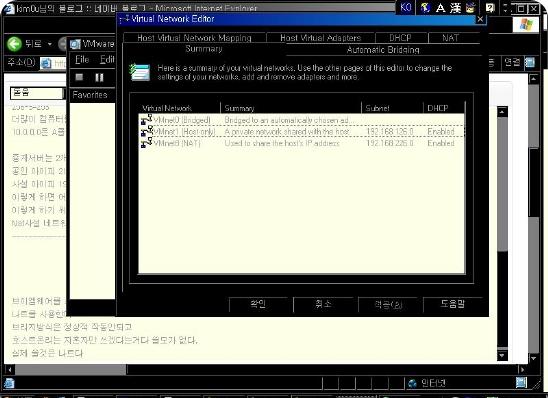This screenshot has height=398, width=548.
Task: Open the Back history dropdown arrow
Action: coord(50,44)
